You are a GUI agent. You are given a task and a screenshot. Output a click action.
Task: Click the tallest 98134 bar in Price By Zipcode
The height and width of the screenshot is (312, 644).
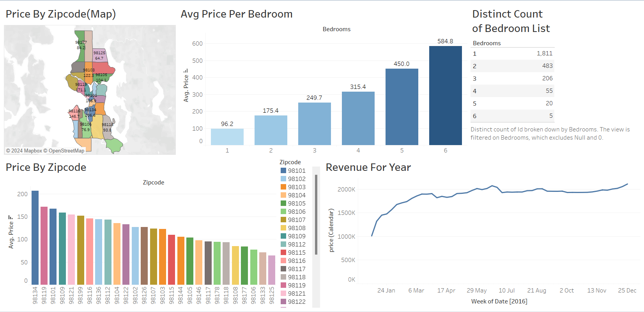click(35, 238)
